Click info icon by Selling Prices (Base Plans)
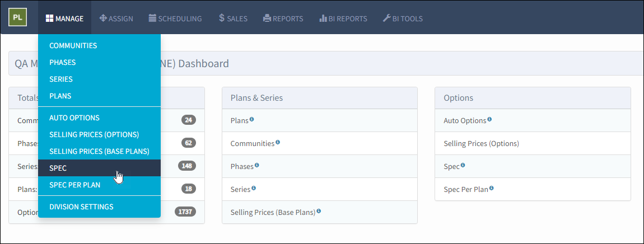 point(319,211)
